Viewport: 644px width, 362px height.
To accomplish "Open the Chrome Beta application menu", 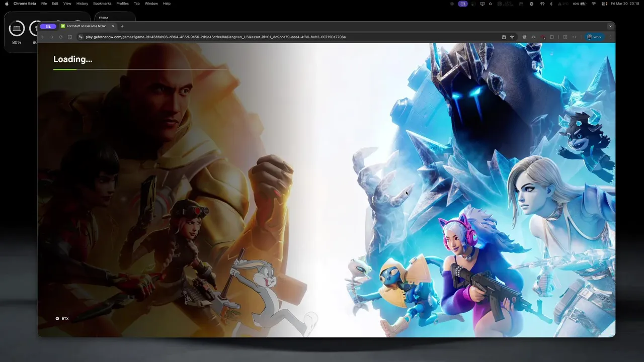I will click(x=25, y=4).
